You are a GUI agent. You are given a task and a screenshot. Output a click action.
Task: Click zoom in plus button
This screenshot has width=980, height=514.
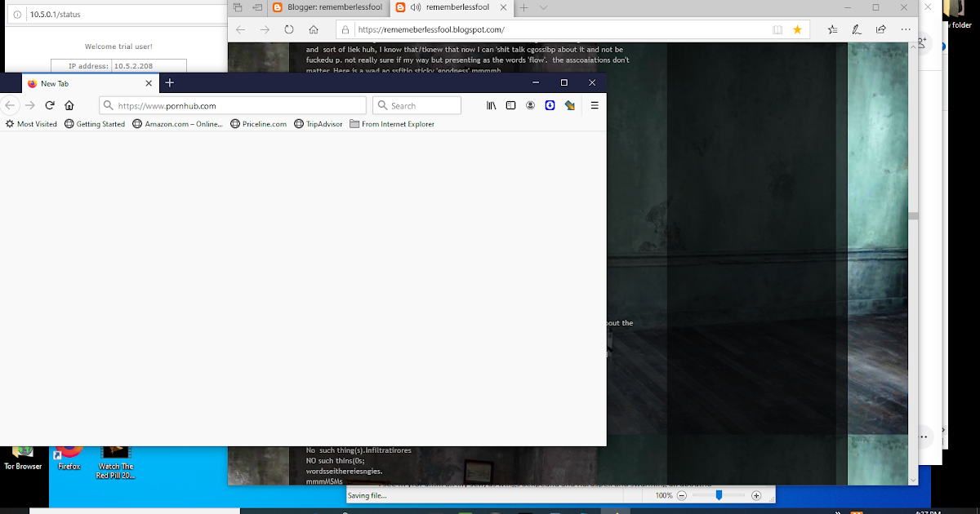pyautogui.click(x=756, y=495)
